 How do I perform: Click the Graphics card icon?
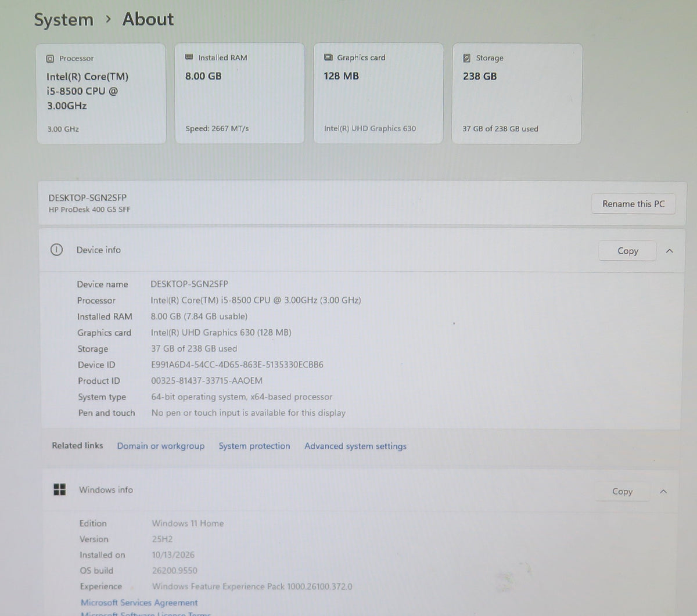tap(328, 57)
